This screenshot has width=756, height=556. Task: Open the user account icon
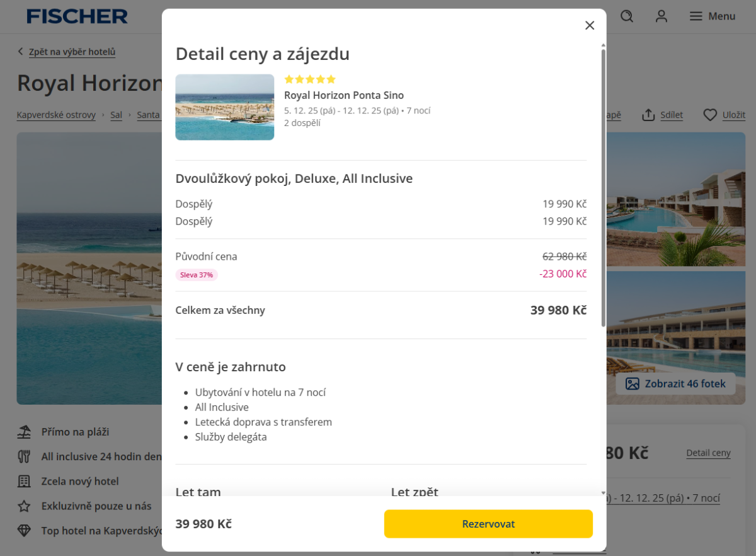pyautogui.click(x=661, y=16)
